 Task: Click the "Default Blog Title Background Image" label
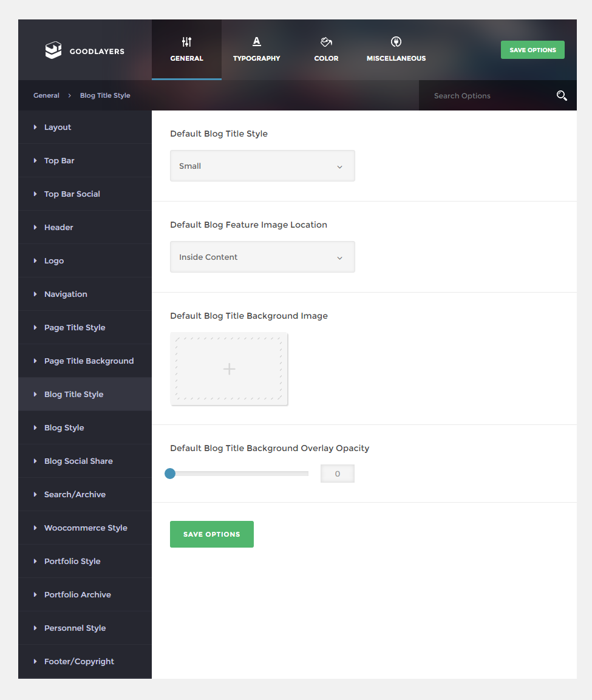point(249,316)
